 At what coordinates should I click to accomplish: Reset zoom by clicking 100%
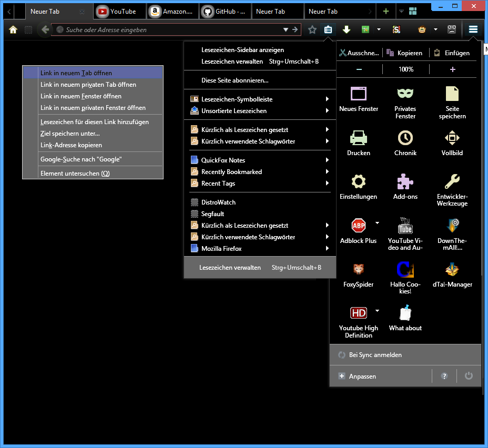pos(406,69)
